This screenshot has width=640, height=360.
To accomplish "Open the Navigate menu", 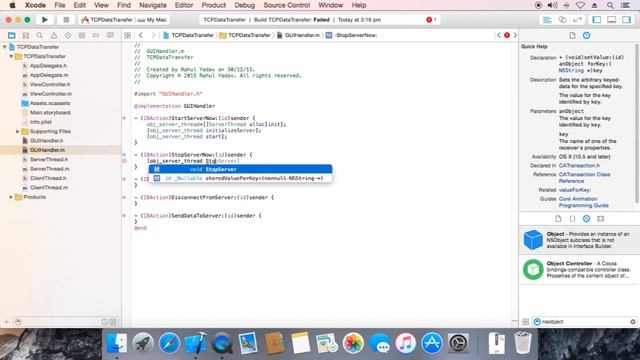I will click(x=153, y=5).
